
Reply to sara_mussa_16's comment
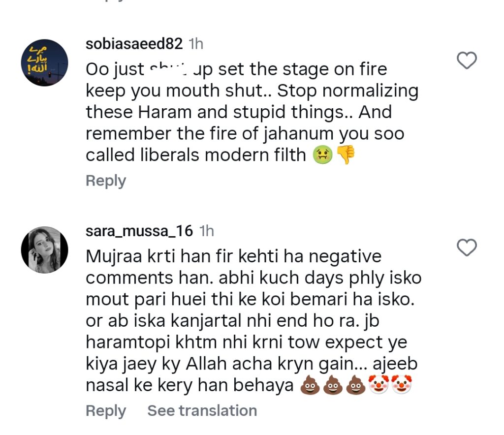coord(105,410)
